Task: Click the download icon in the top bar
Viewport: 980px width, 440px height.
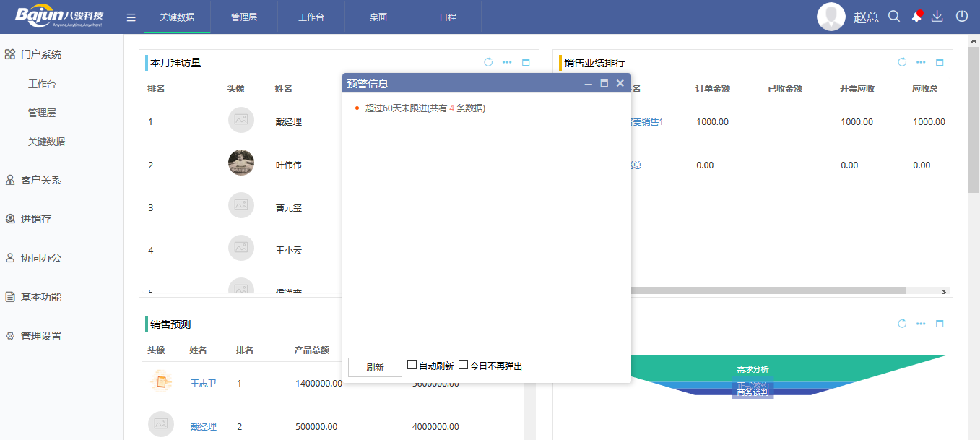Action: click(x=938, y=15)
